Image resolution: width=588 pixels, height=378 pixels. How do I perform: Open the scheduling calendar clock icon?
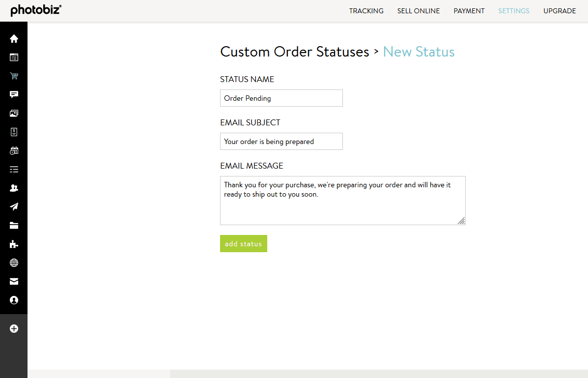(14, 151)
